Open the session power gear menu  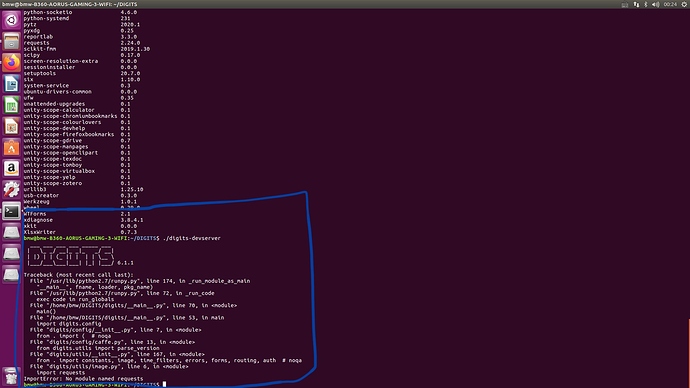point(684,4)
